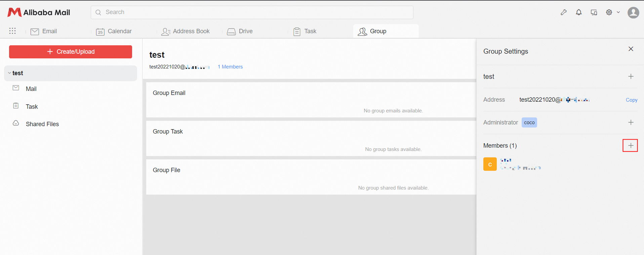Click the 'No group emails available.' text
Image resolution: width=644 pixels, height=255 pixels.
(x=393, y=111)
